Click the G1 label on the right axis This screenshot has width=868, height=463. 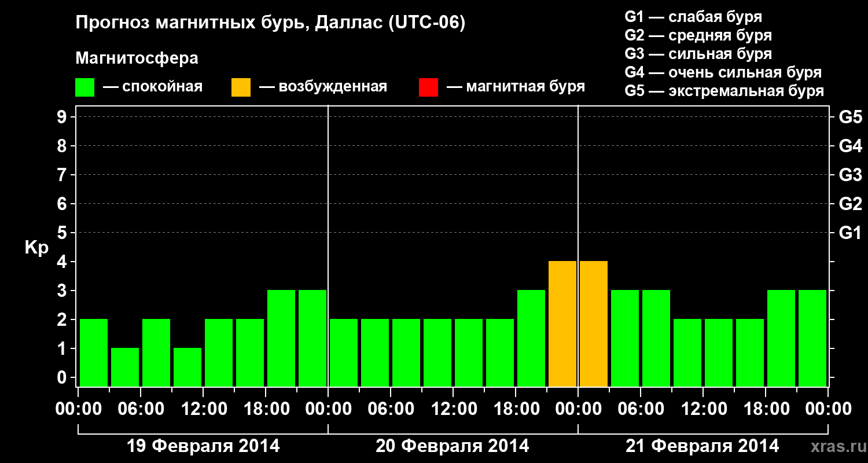click(850, 233)
